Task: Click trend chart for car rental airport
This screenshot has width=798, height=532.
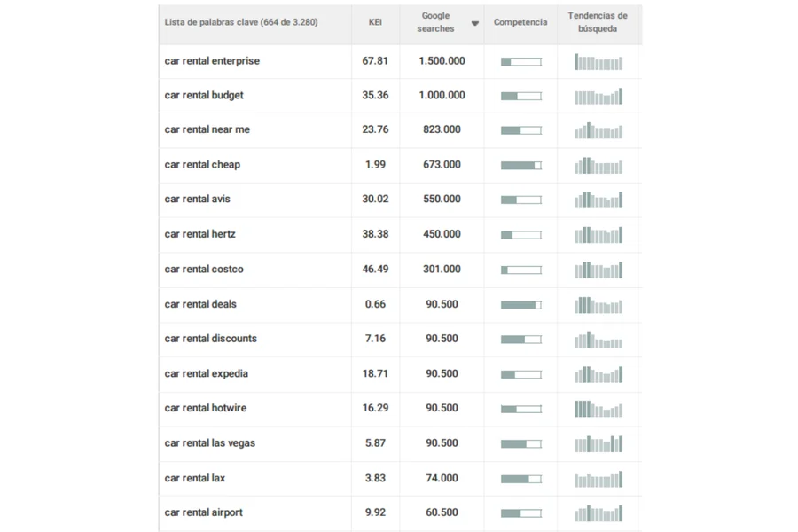Action: click(x=598, y=513)
